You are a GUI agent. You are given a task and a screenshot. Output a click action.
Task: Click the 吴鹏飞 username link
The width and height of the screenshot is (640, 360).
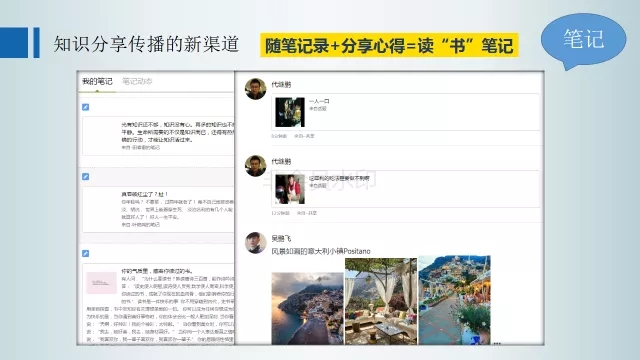pyautogui.click(x=281, y=238)
